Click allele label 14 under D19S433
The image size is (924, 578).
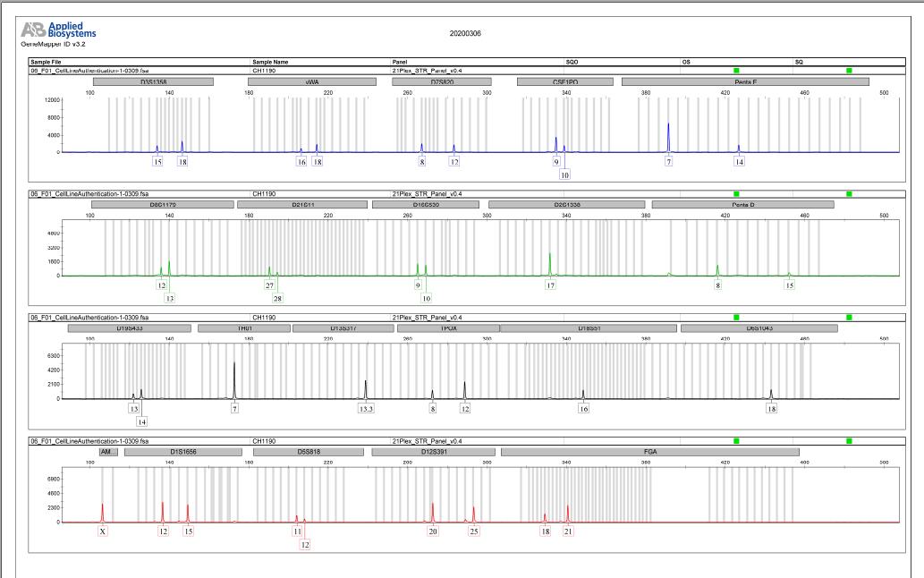141,421
